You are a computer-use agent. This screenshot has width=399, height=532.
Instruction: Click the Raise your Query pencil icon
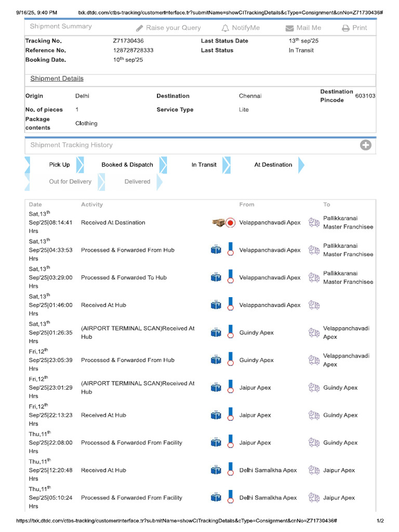[x=139, y=28]
